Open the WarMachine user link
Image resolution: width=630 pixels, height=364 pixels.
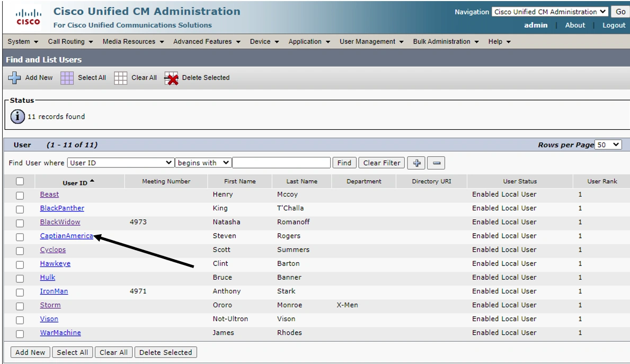click(60, 333)
